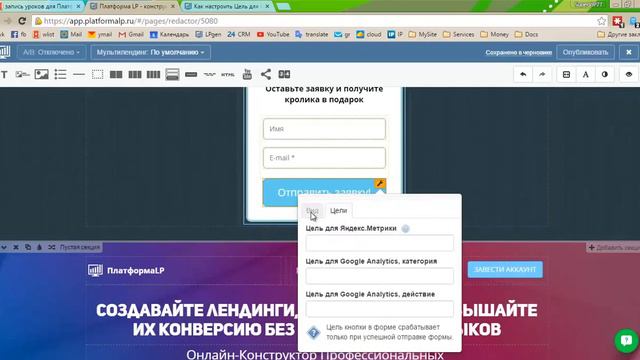Open font settings with the A icon
The image size is (640, 360).
click(585, 74)
